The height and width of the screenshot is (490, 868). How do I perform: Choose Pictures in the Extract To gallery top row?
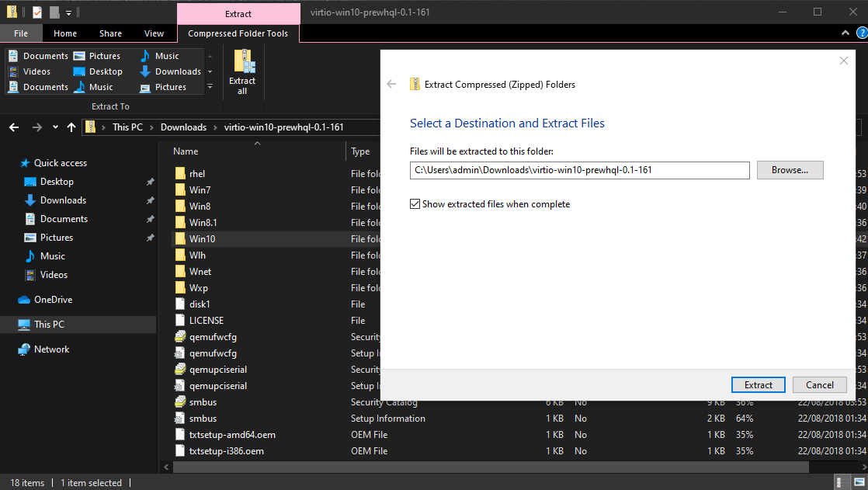pos(97,56)
